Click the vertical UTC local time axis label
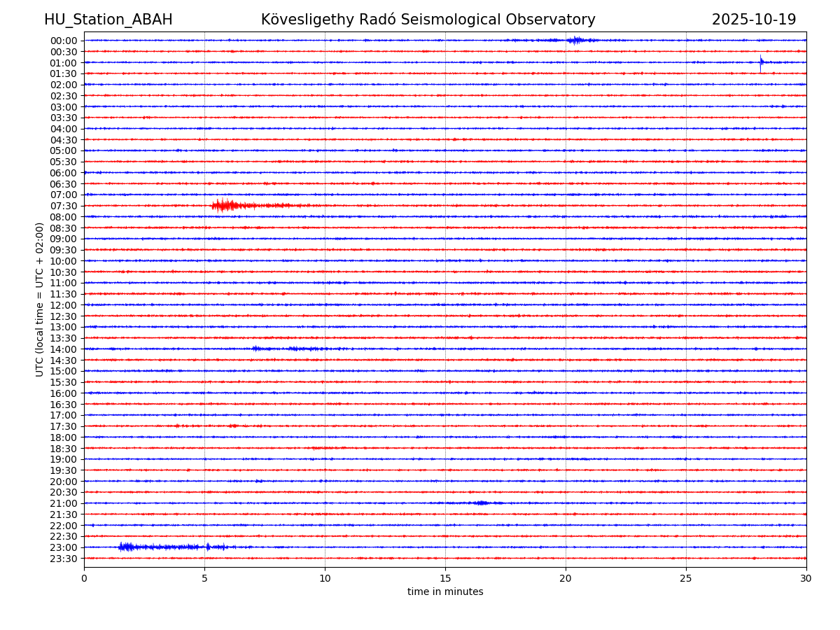This screenshot has width=840, height=630. click(40, 300)
